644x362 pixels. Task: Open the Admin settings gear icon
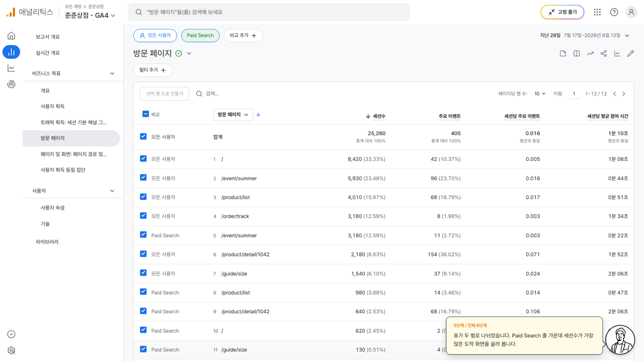coord(11,350)
